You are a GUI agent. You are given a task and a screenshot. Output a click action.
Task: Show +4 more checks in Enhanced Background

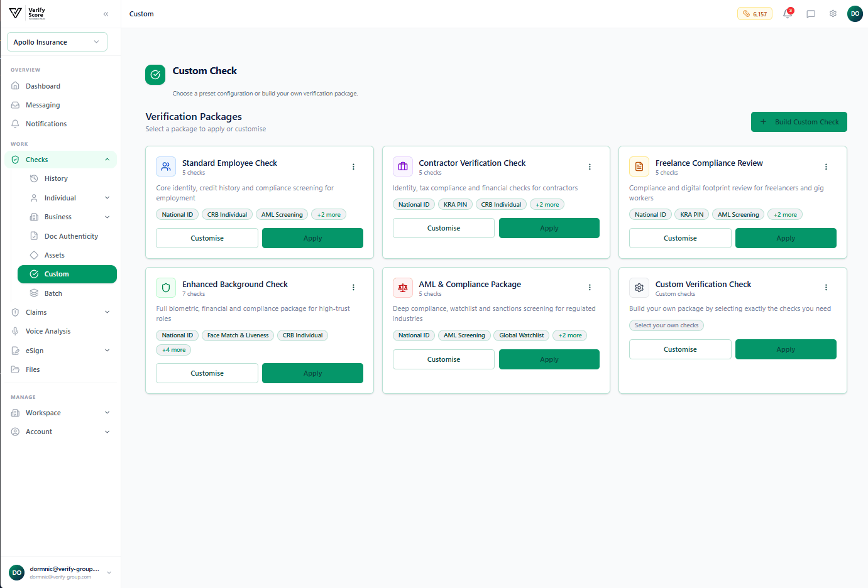173,350
